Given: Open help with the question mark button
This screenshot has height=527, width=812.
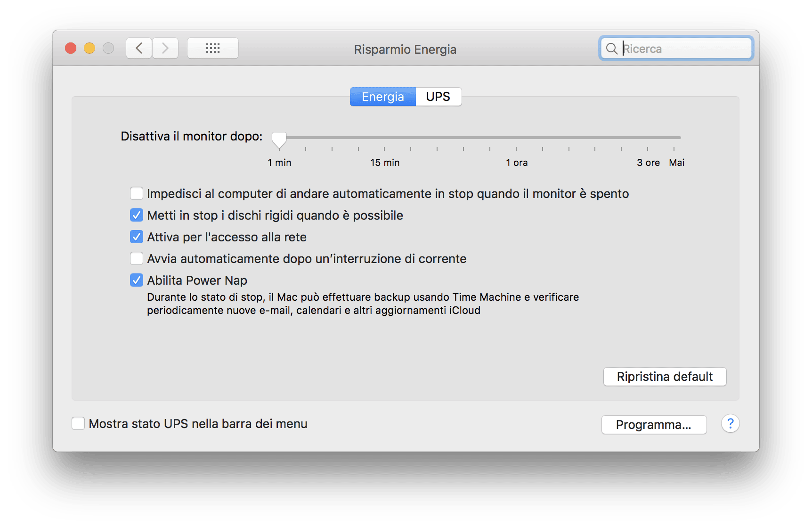Looking at the screenshot, I should pyautogui.click(x=730, y=424).
